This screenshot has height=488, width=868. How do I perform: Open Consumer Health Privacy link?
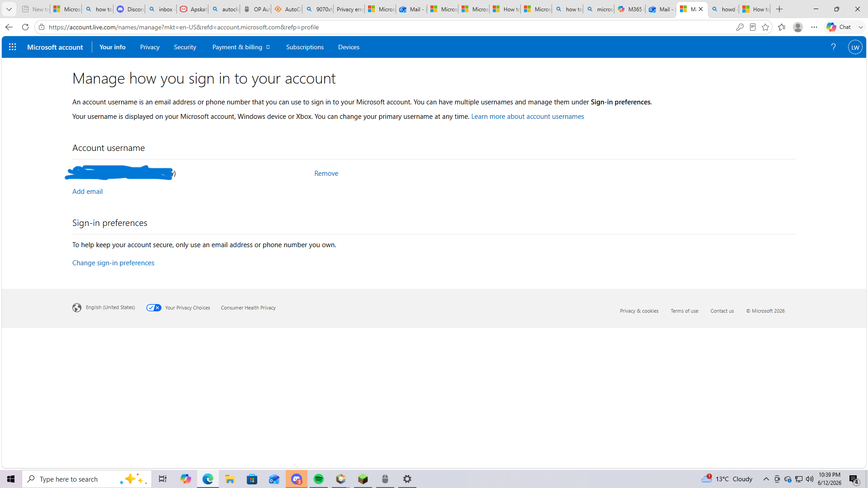pos(248,308)
